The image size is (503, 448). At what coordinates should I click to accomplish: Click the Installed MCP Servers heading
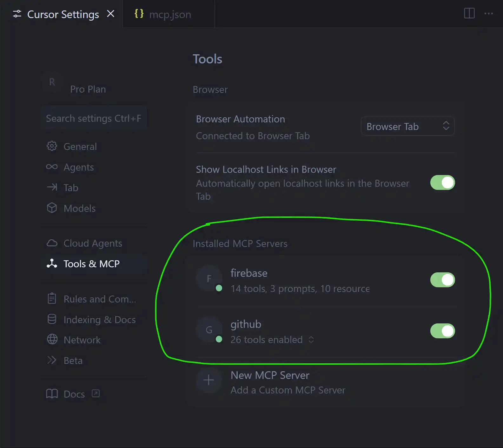click(240, 243)
